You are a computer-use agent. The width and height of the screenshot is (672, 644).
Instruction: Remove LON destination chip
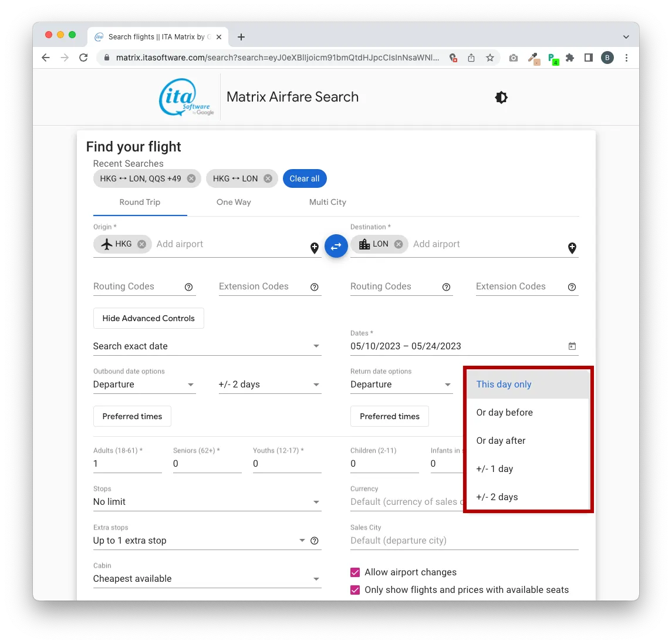coord(399,244)
